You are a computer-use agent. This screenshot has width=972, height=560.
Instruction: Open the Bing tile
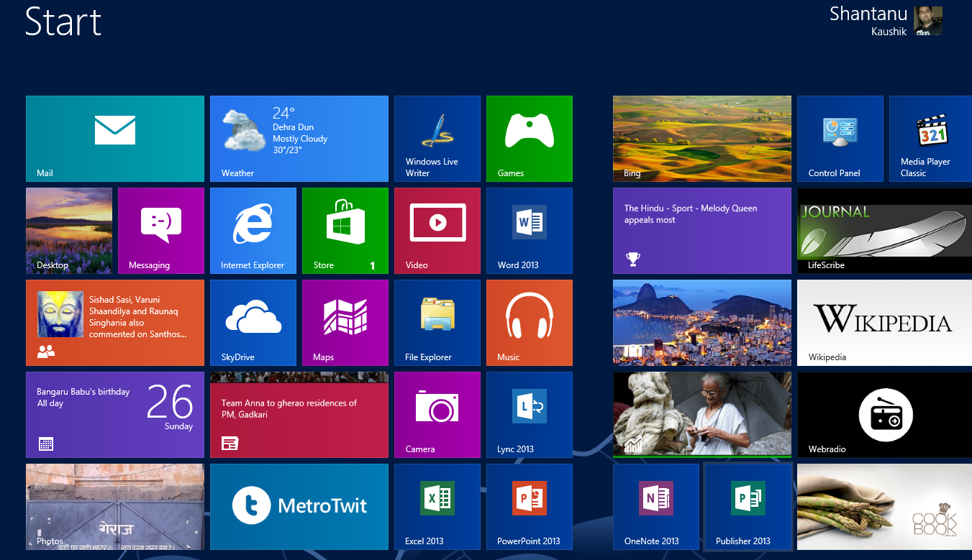pyautogui.click(x=702, y=139)
